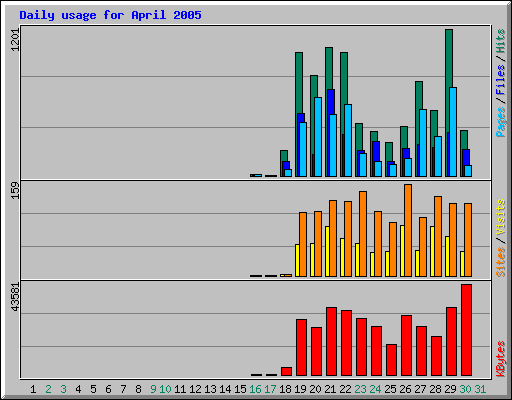
Task: Click day 31 on the date axis
Action: (480, 389)
